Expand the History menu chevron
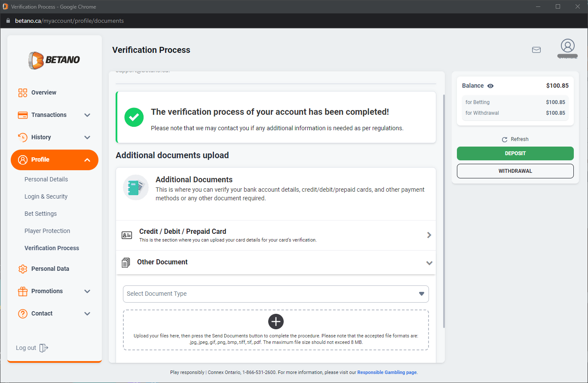The height and width of the screenshot is (383, 588). pyautogui.click(x=87, y=137)
